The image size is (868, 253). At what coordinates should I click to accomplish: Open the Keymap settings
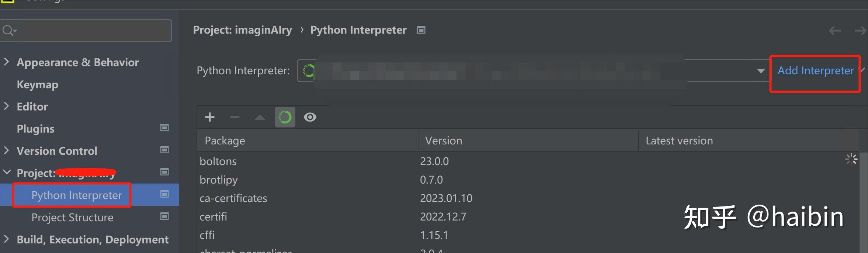(38, 85)
